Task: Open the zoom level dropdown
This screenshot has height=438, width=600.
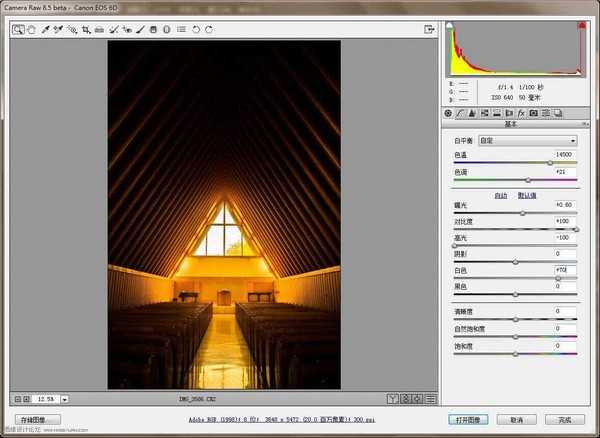Action: (62, 399)
